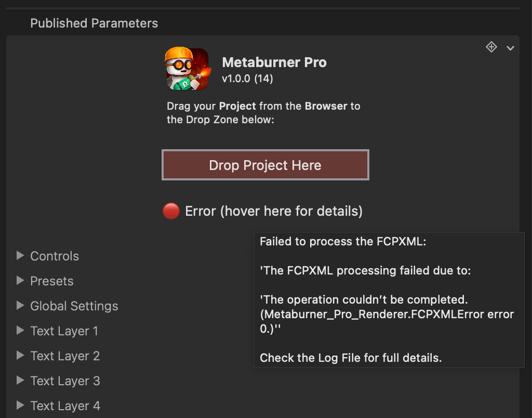The image size is (532, 418).
Task: Click the keyframe diamond icon
Action: tap(491, 47)
